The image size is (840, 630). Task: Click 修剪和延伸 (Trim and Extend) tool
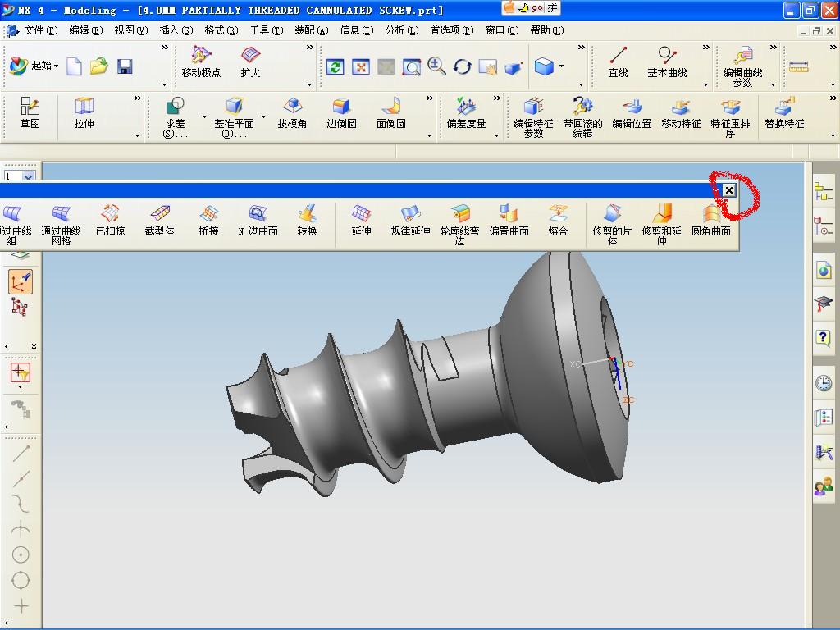pos(662,225)
